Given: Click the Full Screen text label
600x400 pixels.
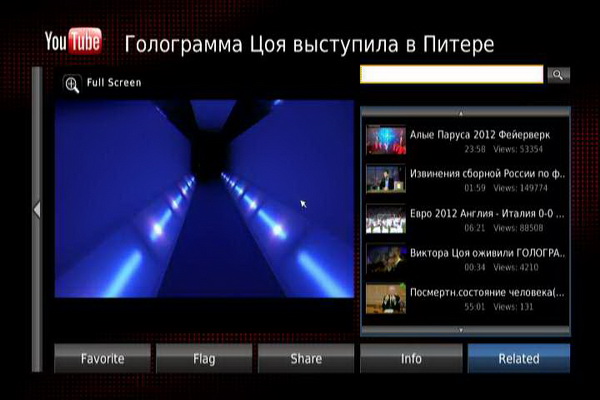Looking at the screenshot, I should coord(114,83).
